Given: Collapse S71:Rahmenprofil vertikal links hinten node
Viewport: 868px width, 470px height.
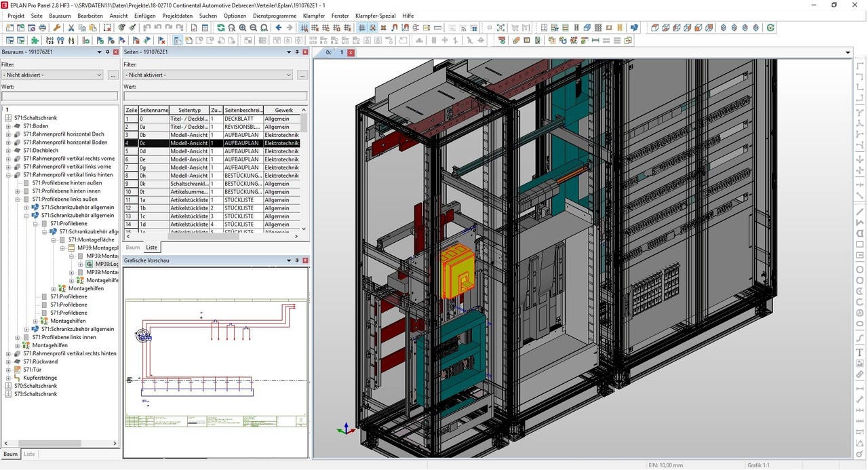Looking at the screenshot, I should (8, 175).
